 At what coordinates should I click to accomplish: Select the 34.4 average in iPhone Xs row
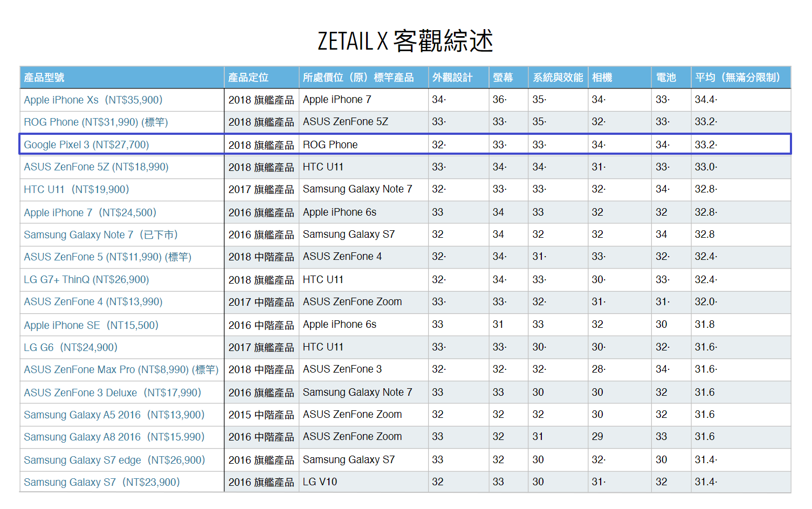tap(706, 100)
